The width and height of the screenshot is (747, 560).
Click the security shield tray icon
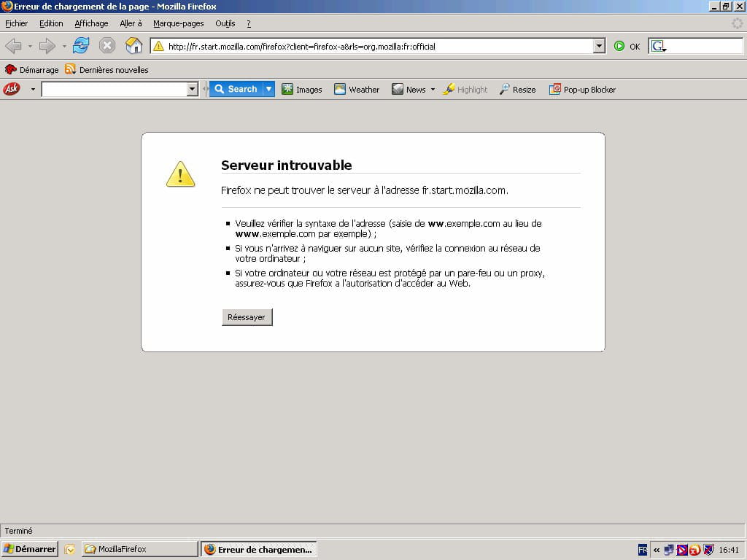708,550
